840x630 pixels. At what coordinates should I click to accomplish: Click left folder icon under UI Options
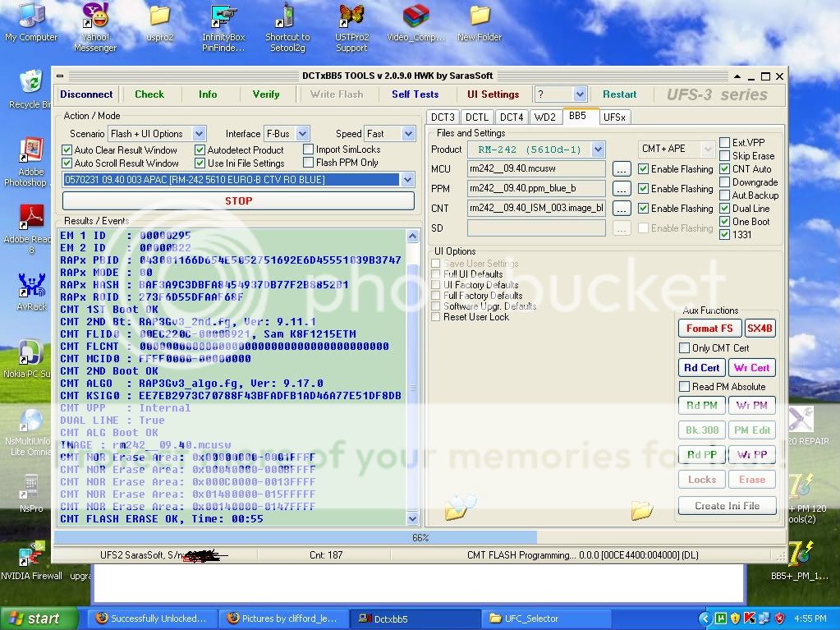[459, 508]
